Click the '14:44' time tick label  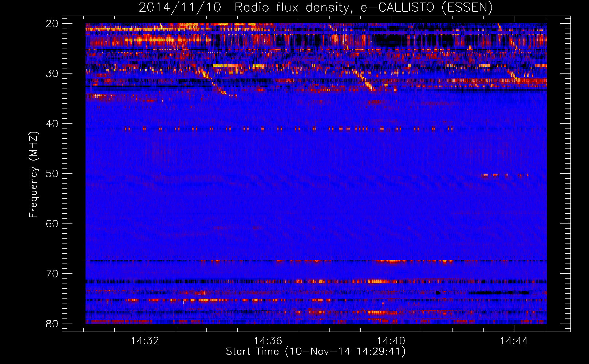tap(514, 341)
